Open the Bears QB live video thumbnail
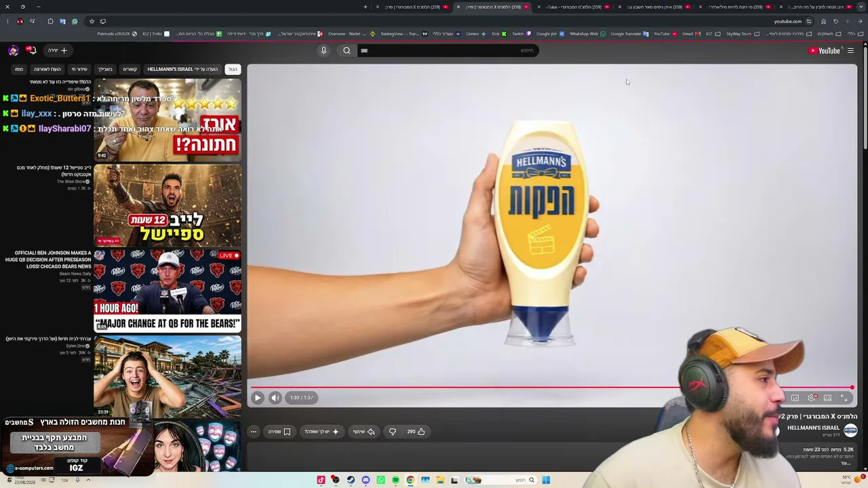Screen dimensions: 868x488 click(x=167, y=291)
